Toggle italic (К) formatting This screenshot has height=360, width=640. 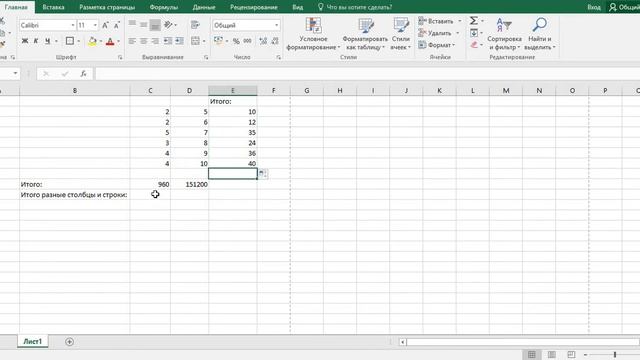(36, 41)
